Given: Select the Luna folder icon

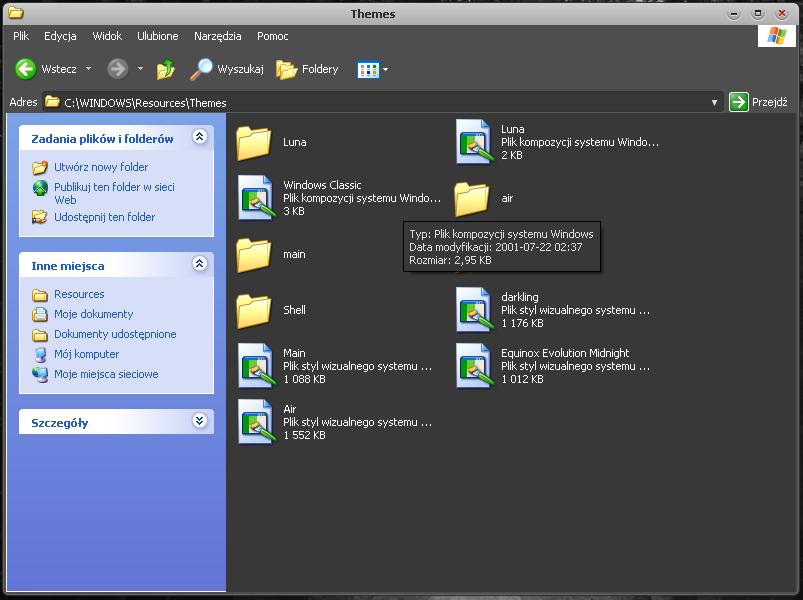Looking at the screenshot, I should (253, 143).
